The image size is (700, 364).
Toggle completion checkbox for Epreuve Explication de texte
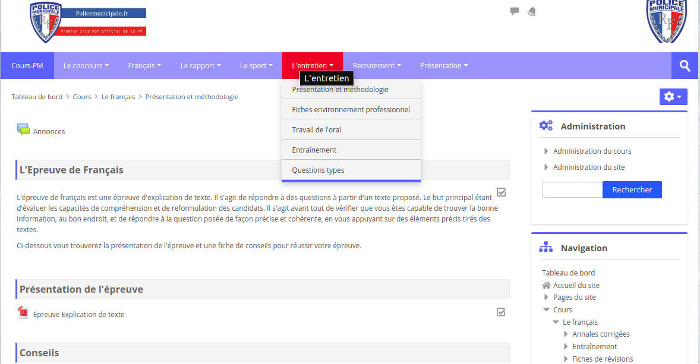pyautogui.click(x=501, y=312)
